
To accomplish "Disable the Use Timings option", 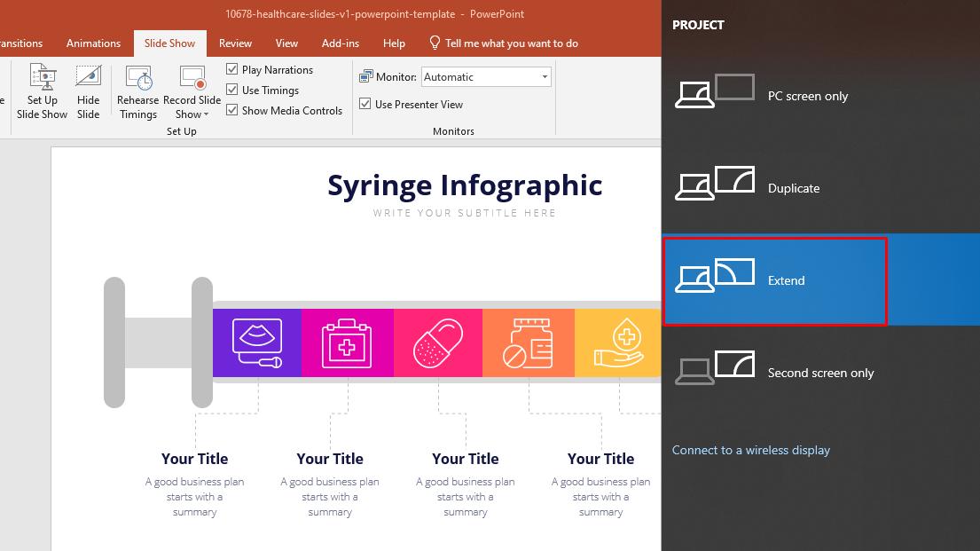I will tap(231, 90).
